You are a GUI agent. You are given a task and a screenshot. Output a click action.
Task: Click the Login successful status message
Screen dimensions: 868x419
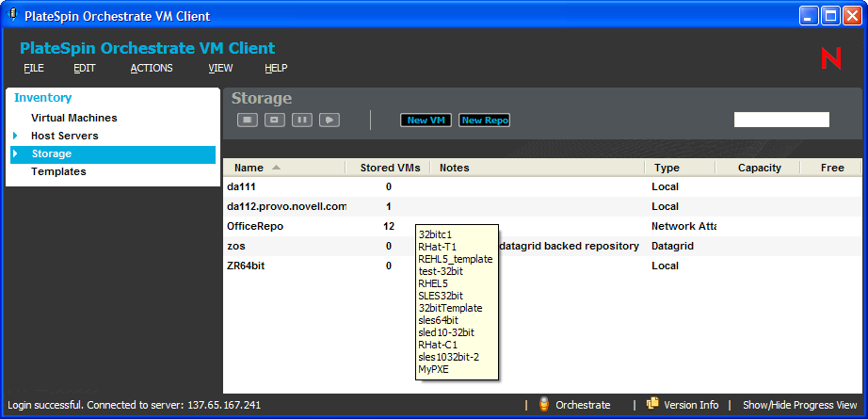(134, 405)
